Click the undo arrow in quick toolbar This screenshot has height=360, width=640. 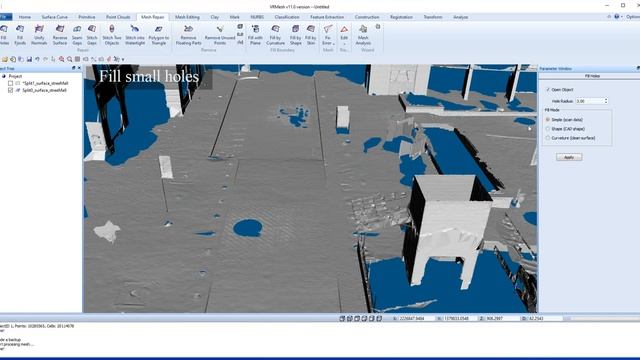pyautogui.click(x=37, y=59)
